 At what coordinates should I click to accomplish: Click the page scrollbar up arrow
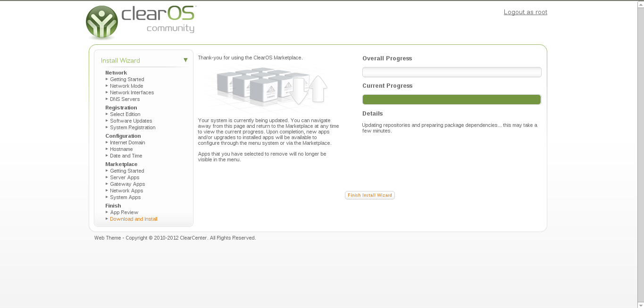pyautogui.click(x=641, y=4)
